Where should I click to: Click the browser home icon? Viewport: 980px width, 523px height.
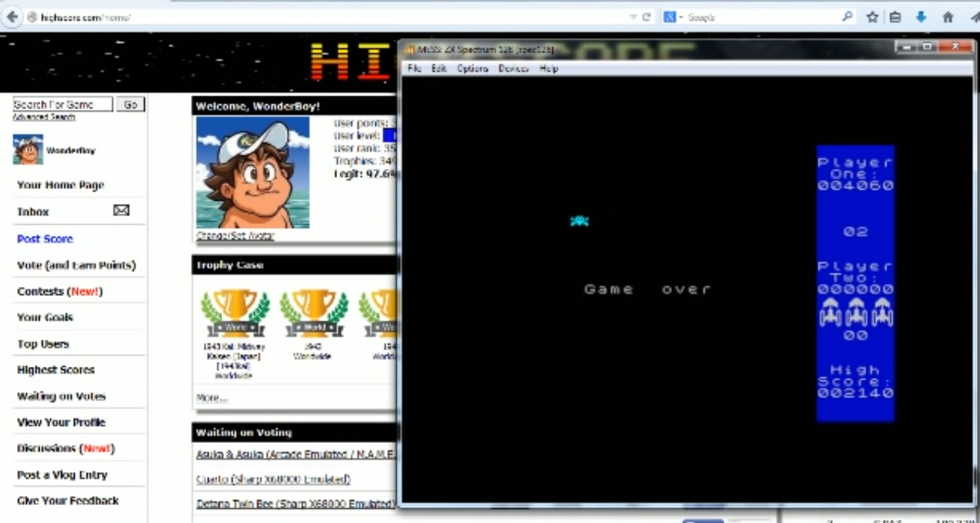[948, 16]
